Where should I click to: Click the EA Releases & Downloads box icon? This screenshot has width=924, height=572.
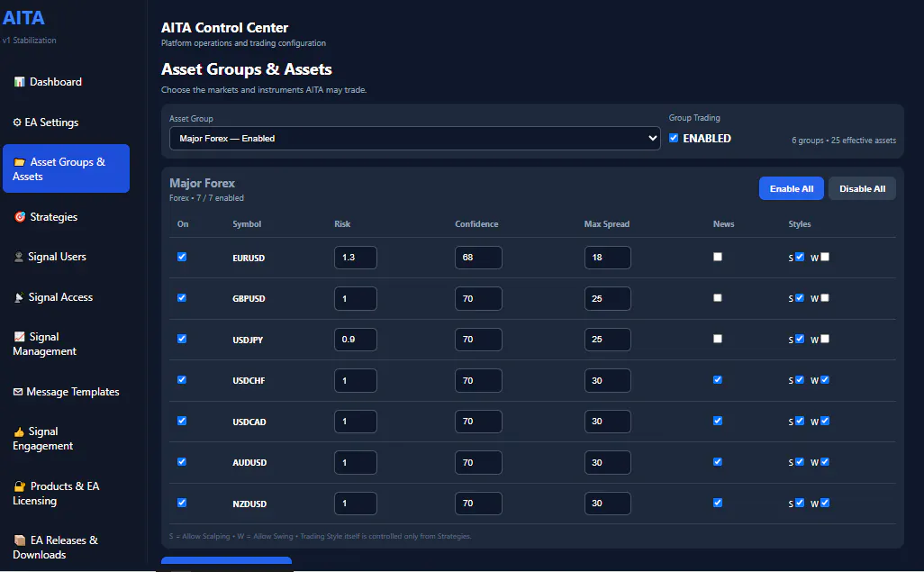[20, 540]
